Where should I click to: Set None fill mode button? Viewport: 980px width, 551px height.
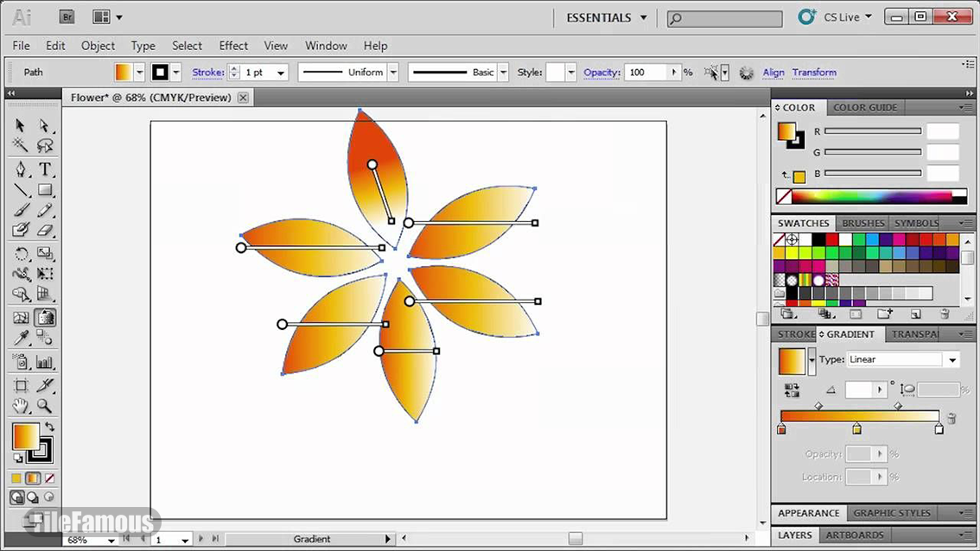[48, 478]
